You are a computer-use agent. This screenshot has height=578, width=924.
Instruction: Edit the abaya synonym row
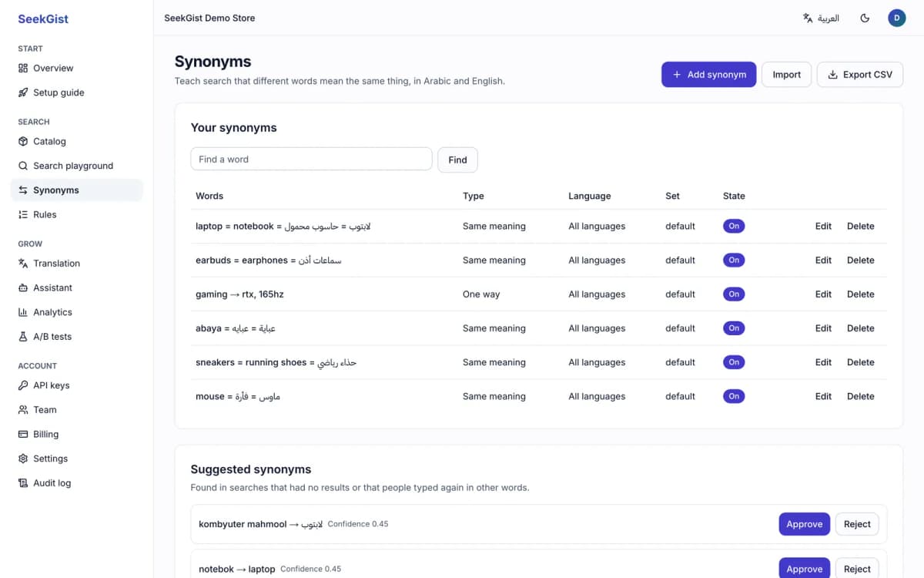[x=823, y=328]
